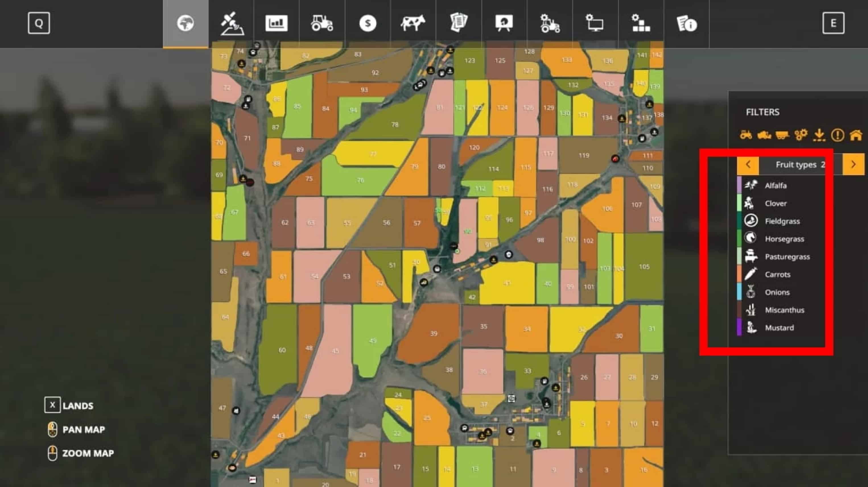This screenshot has height=487, width=868.
Task: Toggle the combine harvester map filter
Action: (764, 135)
